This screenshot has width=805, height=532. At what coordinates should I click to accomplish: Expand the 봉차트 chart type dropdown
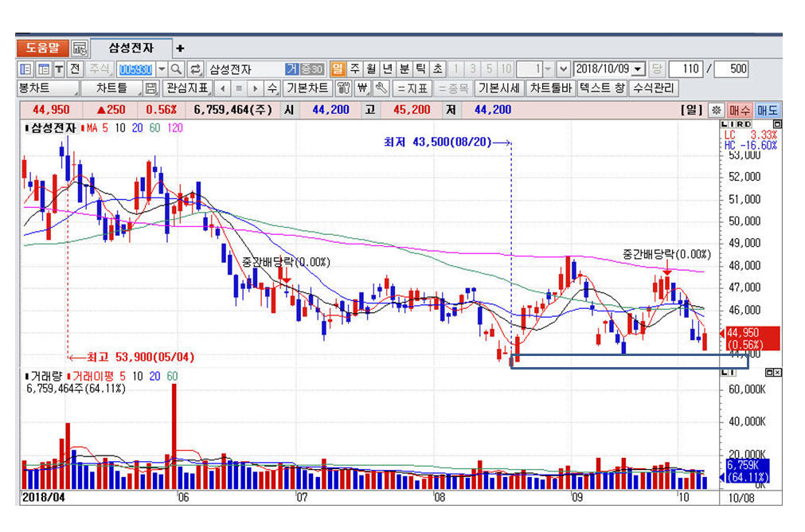coord(48,88)
